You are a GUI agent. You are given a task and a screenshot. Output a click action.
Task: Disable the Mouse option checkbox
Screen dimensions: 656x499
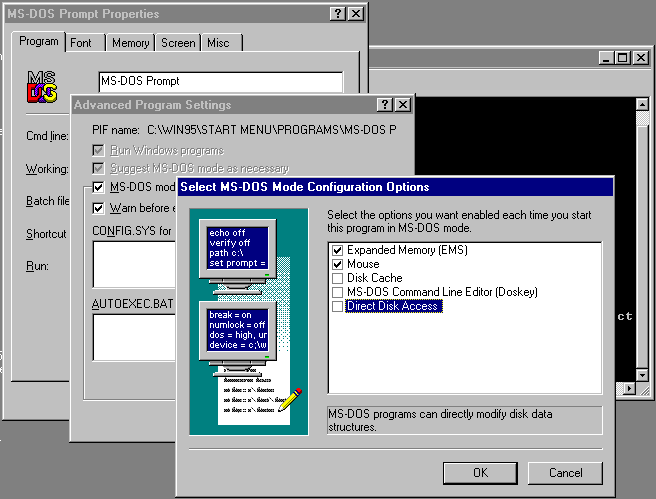click(338, 264)
